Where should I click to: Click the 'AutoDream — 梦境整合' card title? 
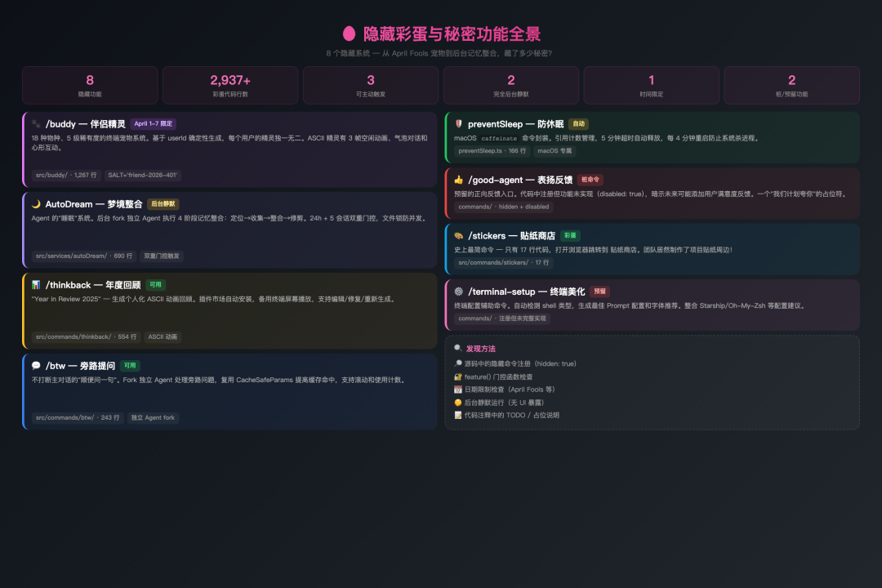(94, 204)
